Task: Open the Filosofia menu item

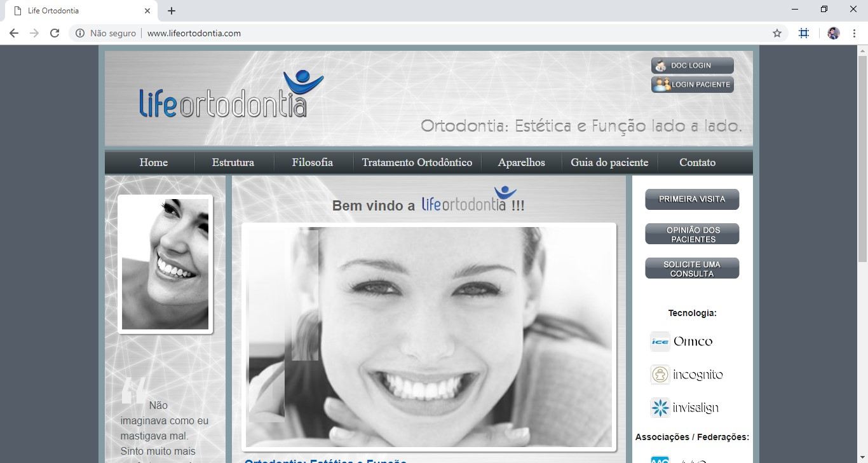Action: pos(313,162)
